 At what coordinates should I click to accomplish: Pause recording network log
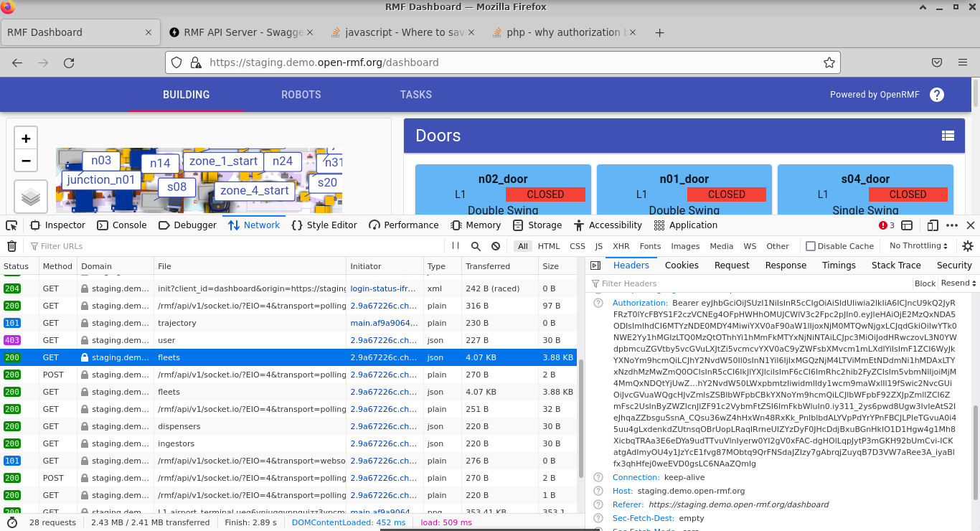[456, 246]
